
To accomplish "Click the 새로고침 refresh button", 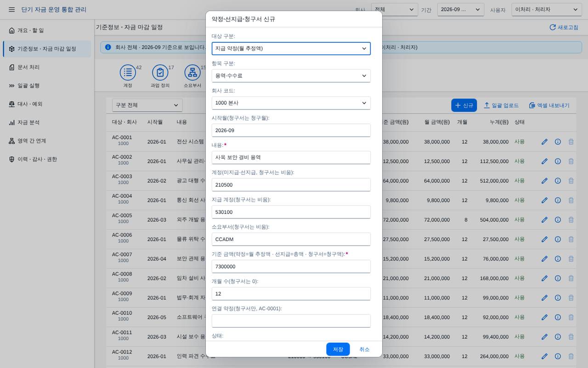I will coord(564,28).
